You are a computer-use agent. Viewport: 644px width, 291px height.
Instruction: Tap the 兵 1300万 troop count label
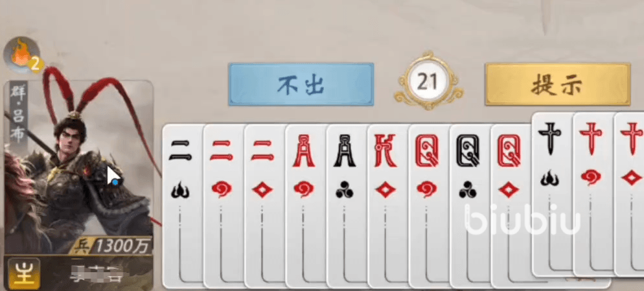[x=111, y=246]
